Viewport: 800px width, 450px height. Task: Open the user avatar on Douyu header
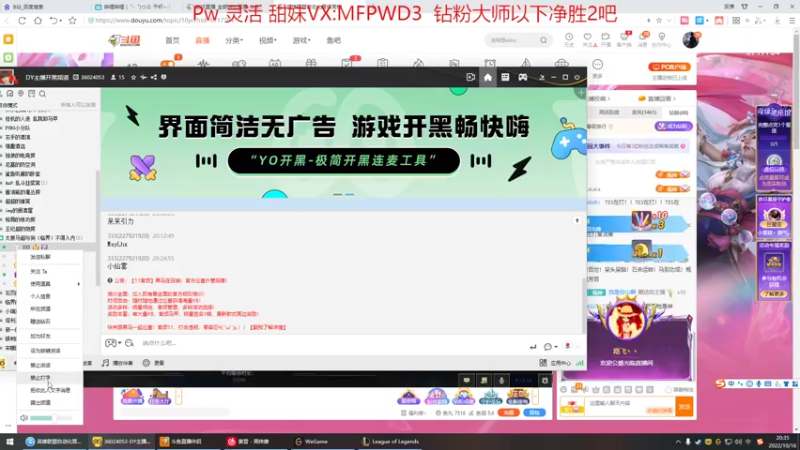[690, 40]
